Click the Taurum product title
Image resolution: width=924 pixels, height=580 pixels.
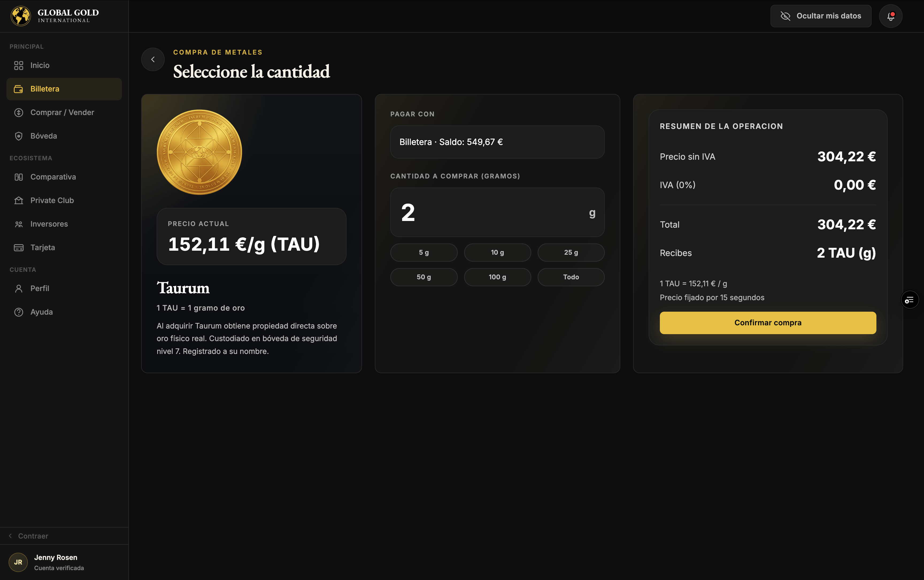183,288
